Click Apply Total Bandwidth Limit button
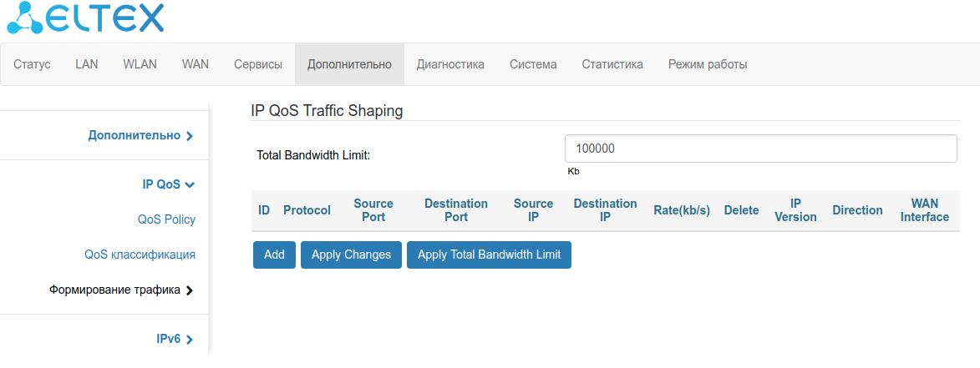 (489, 255)
